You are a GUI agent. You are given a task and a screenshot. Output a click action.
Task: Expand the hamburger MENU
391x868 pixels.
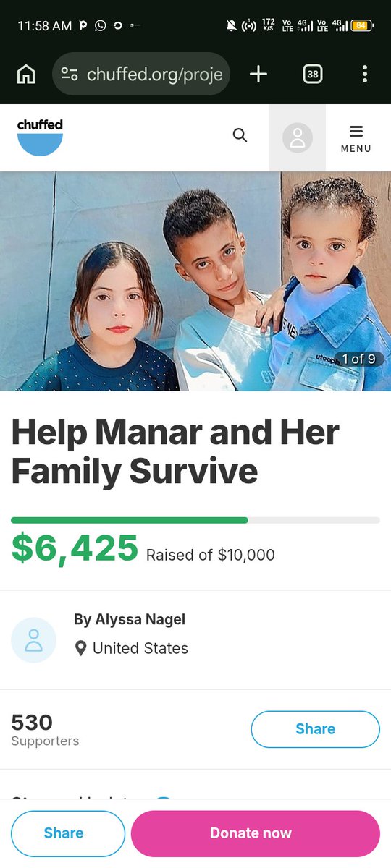[x=356, y=138]
